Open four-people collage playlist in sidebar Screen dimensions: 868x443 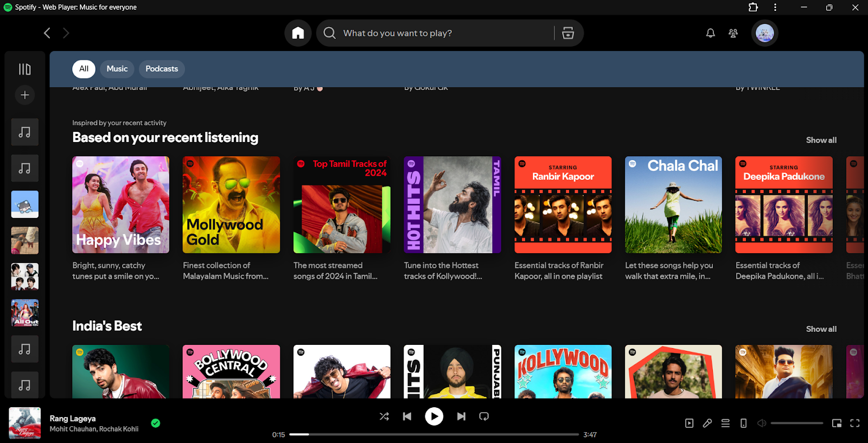[x=25, y=277]
